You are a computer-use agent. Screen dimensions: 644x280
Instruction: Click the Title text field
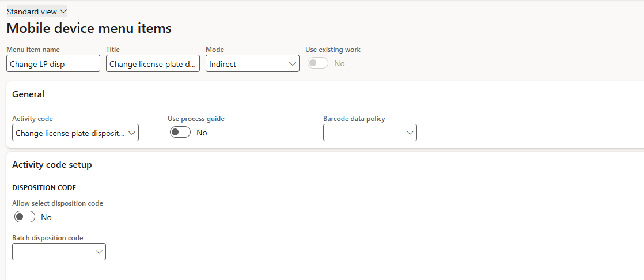(x=153, y=64)
